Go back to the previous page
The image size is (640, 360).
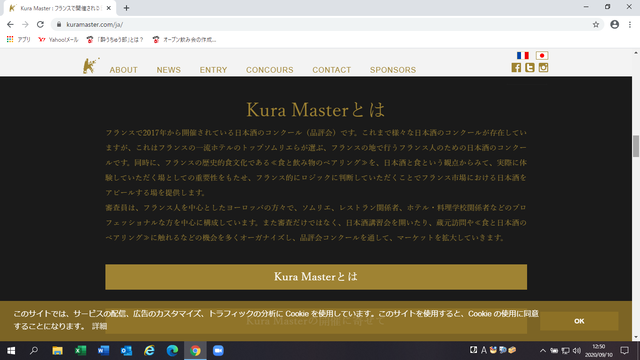click(x=10, y=24)
